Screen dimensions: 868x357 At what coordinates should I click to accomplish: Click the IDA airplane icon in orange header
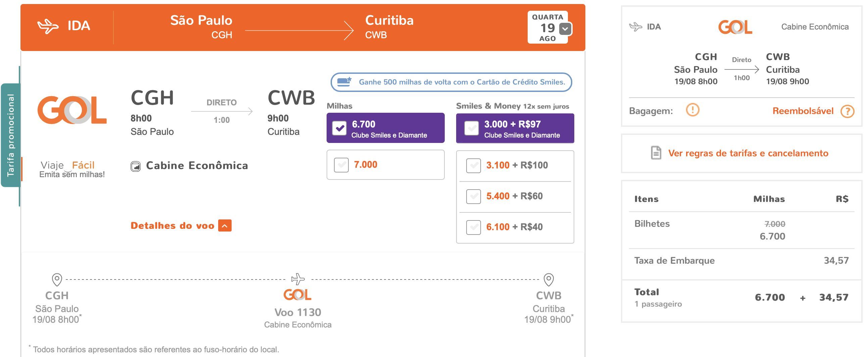tap(48, 26)
